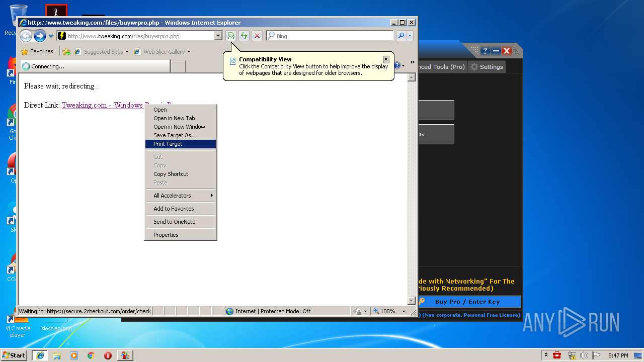
Task: Open the Favorites star button
Action: point(37,51)
